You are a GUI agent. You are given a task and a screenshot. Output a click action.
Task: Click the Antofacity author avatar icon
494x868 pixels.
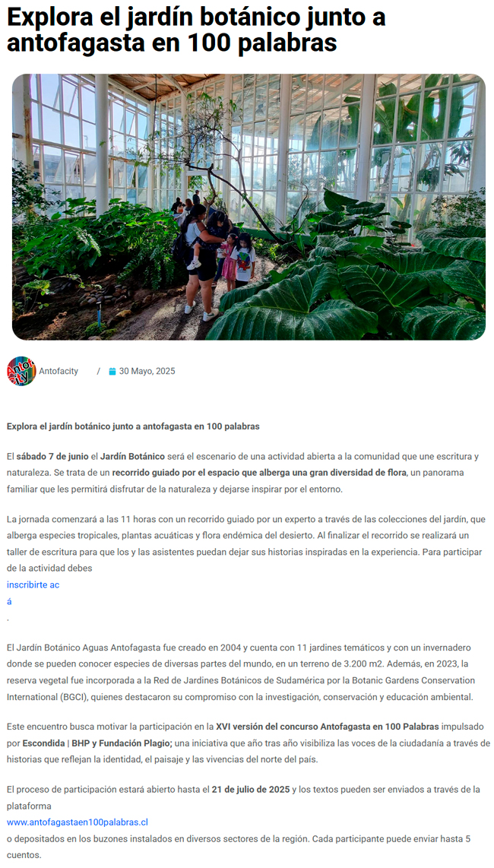pyautogui.click(x=21, y=371)
